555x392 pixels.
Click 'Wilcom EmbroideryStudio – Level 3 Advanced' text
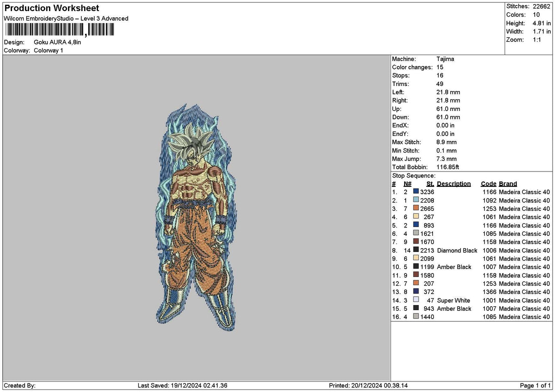[66, 18]
